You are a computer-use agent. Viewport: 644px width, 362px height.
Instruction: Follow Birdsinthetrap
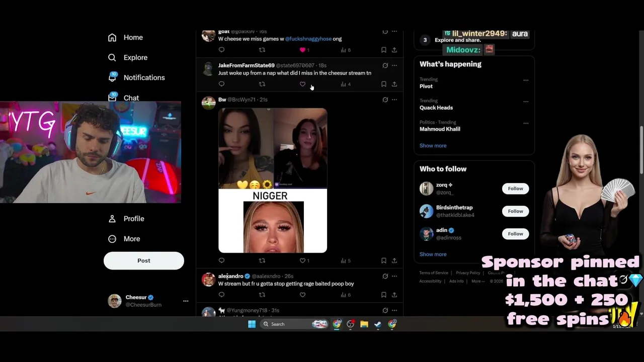515,211
